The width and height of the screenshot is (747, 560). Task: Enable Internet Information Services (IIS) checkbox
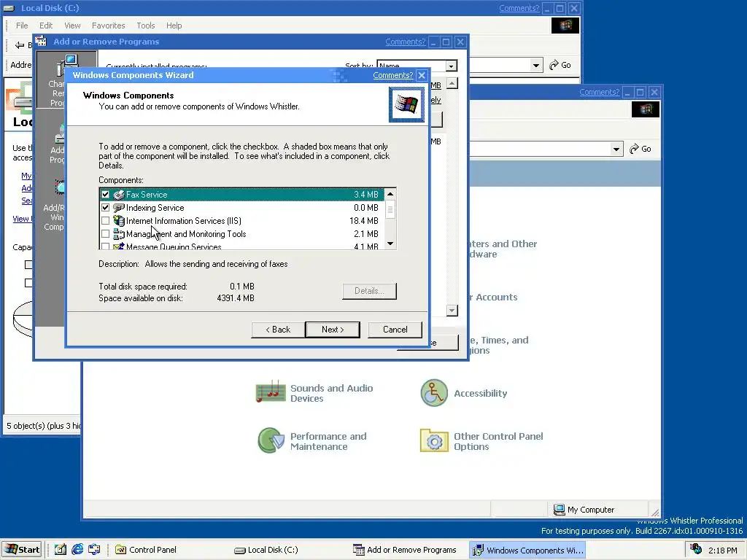[x=105, y=220]
